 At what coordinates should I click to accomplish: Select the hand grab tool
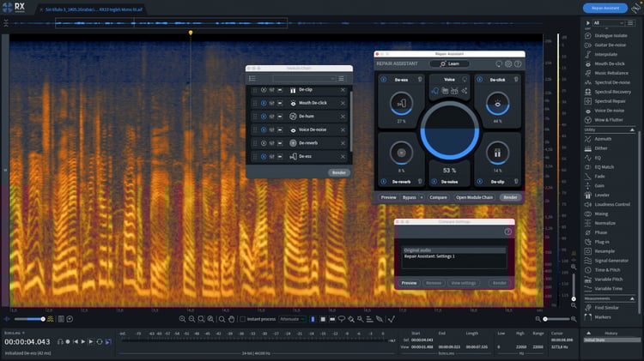pyautogui.click(x=231, y=319)
